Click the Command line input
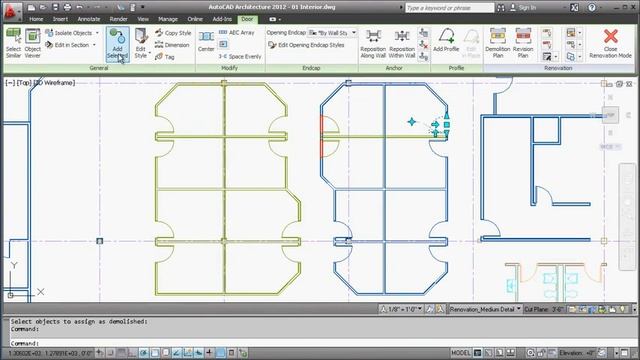Screen dimensions: 640x360 coord(322,343)
